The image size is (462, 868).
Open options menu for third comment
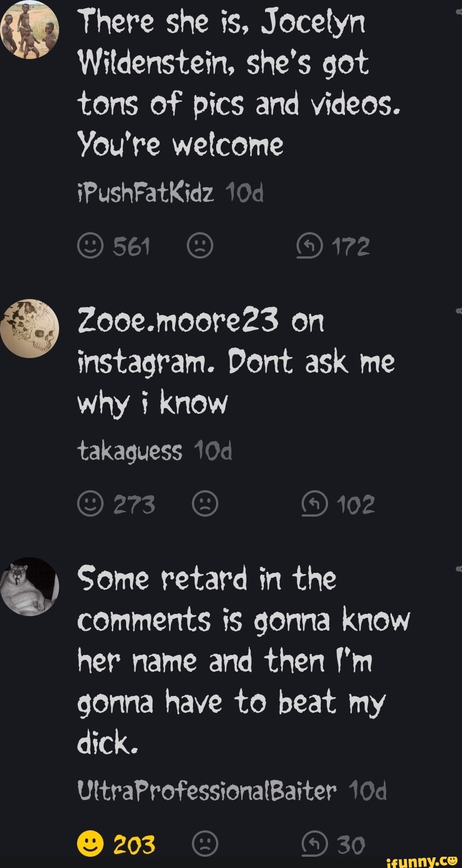(x=459, y=568)
